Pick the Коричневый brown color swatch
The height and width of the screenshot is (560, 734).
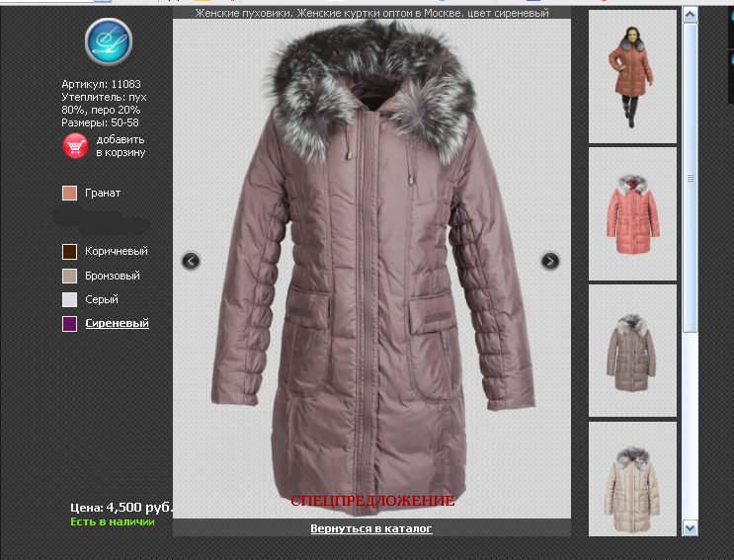[x=69, y=252]
